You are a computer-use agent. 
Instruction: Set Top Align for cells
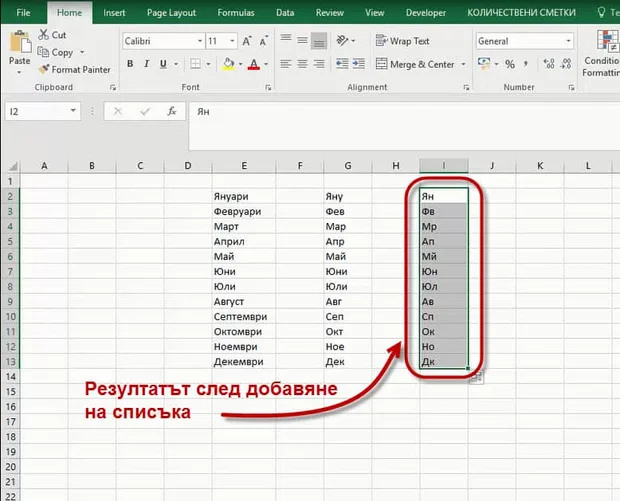pyautogui.click(x=286, y=40)
